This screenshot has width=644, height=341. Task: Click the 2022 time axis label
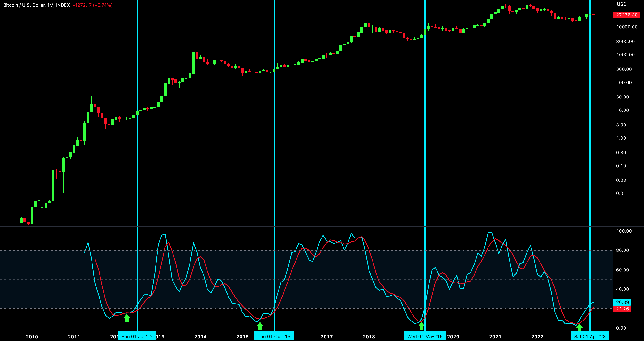(x=537, y=337)
